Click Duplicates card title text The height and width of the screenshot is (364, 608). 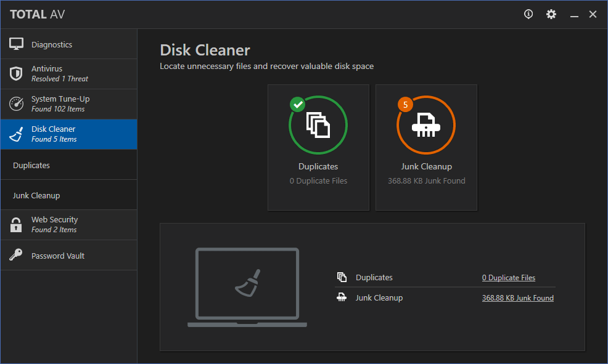point(318,166)
